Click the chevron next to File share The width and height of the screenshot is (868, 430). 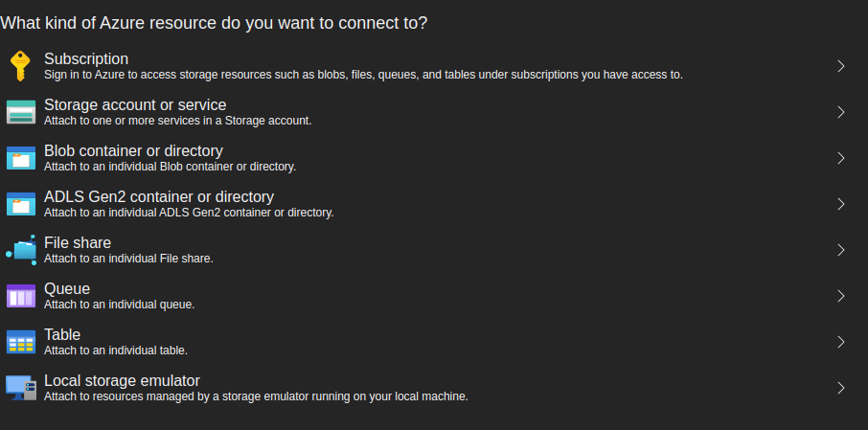click(840, 250)
